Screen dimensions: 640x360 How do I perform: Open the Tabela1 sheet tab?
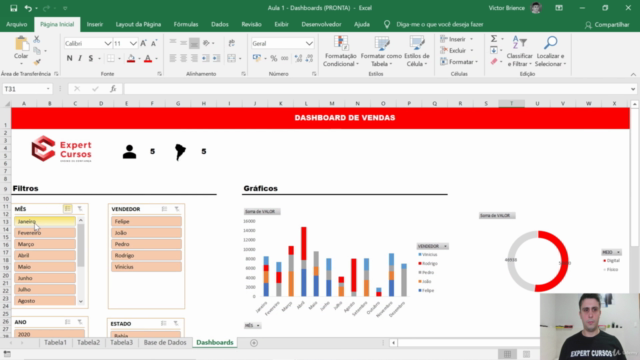point(55,342)
